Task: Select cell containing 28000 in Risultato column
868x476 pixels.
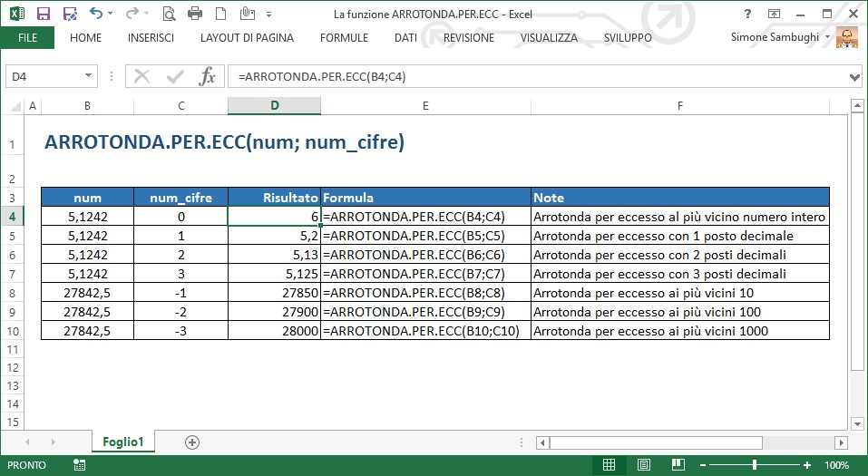Action: 274,331
